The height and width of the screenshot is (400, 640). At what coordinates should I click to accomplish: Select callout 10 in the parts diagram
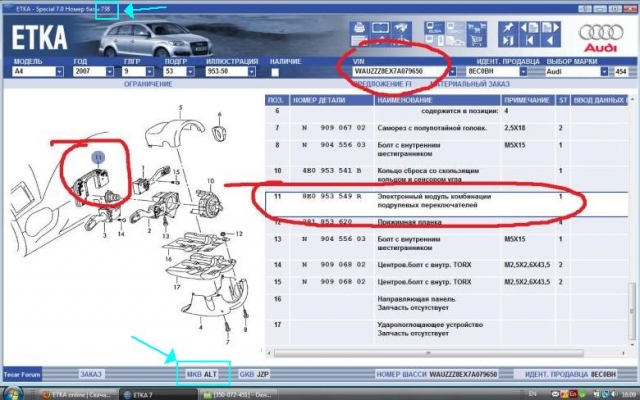pyautogui.click(x=210, y=181)
